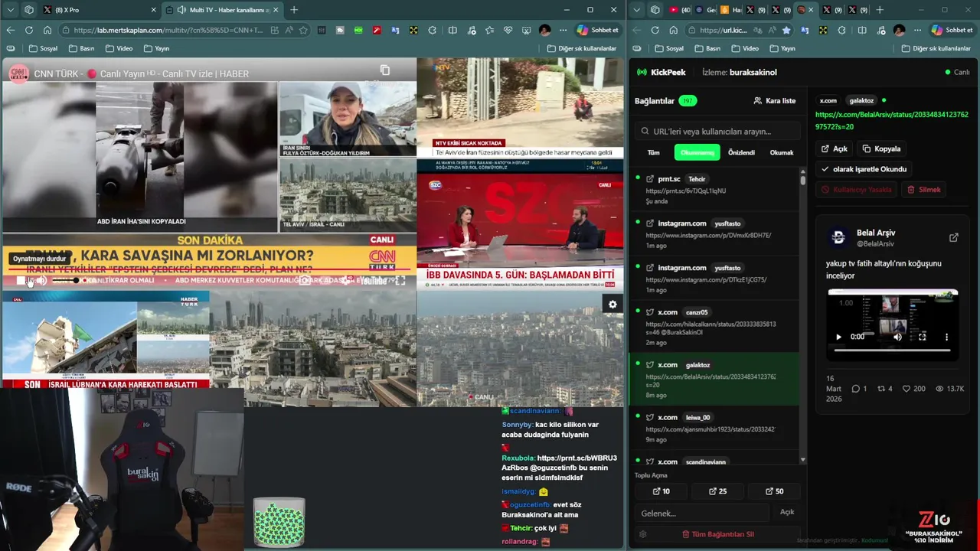The height and width of the screenshot is (551, 980).
Task: Select the prnt.sc link from Tehcir
Action: 714,190
